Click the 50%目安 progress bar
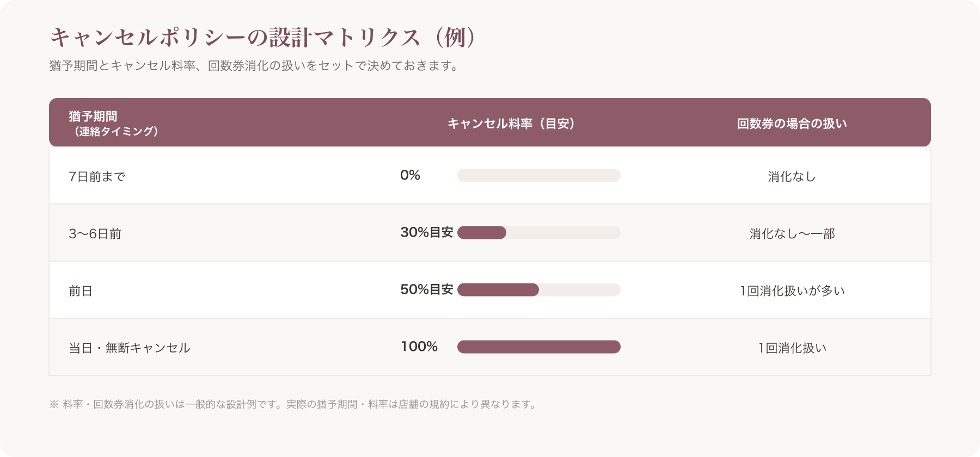Viewport: 980px width, 457px height. coord(539,289)
